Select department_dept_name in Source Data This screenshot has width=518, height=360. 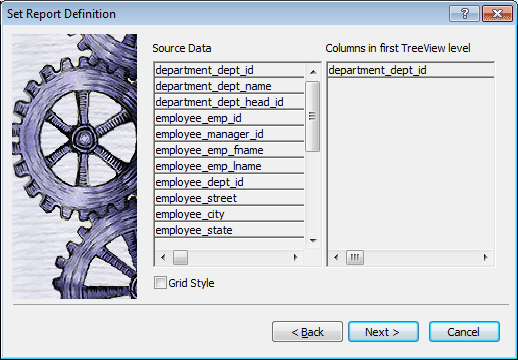coord(229,86)
